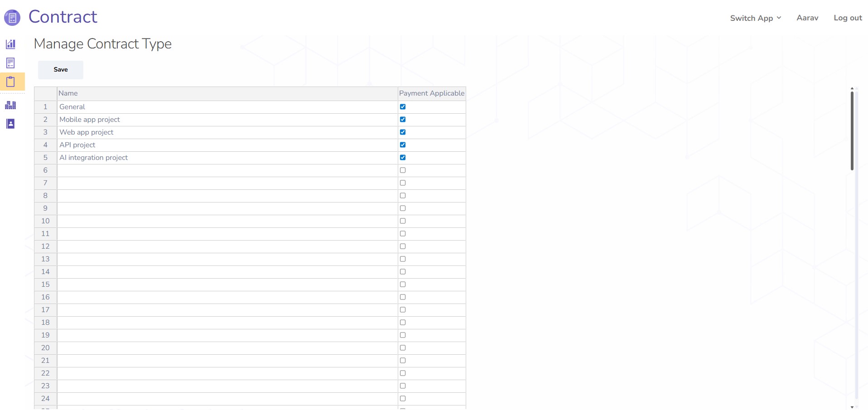868x410 pixels.
Task: Open the contact person sidebar icon
Action: (10, 124)
